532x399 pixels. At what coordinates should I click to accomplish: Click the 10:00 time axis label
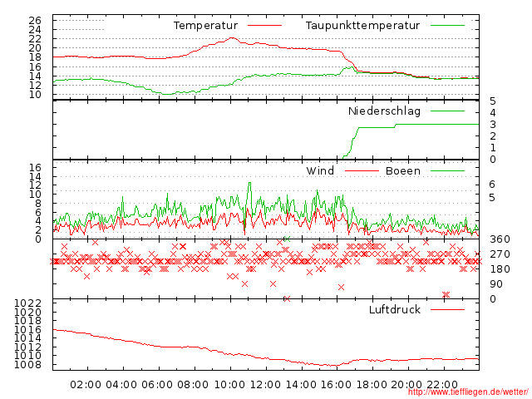point(229,385)
